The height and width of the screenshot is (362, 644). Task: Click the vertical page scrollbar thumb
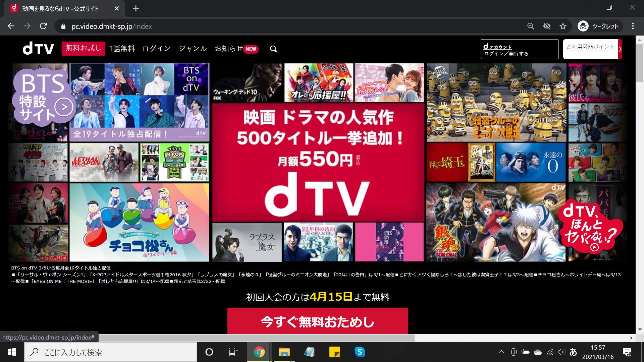click(639, 63)
